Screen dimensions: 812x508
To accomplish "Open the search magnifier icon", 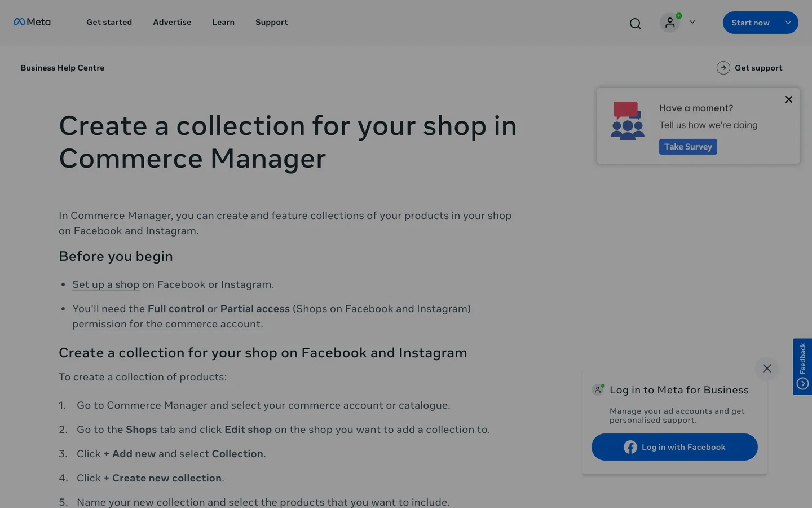I will pyautogui.click(x=636, y=23).
